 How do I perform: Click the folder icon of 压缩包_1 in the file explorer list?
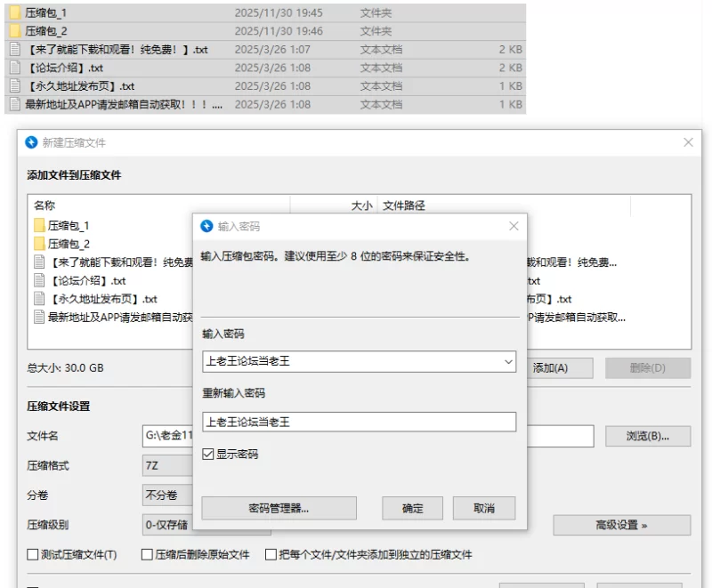pyautogui.click(x=15, y=12)
